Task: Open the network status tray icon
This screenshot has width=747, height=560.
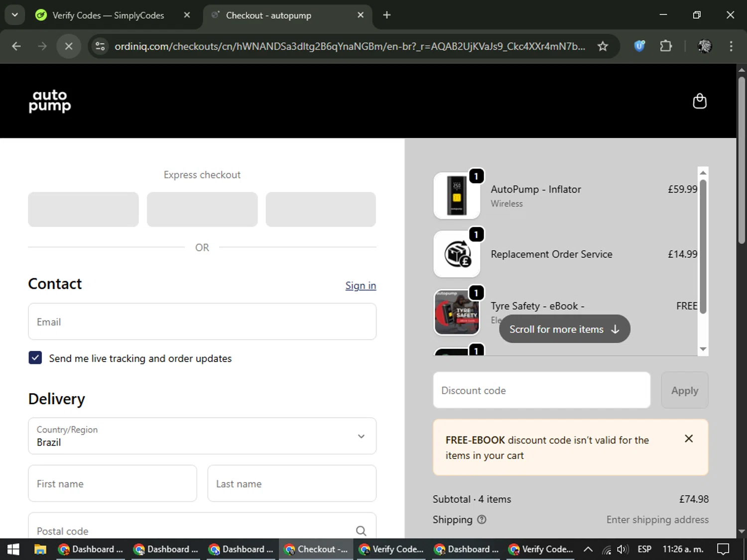Action: (x=606, y=549)
